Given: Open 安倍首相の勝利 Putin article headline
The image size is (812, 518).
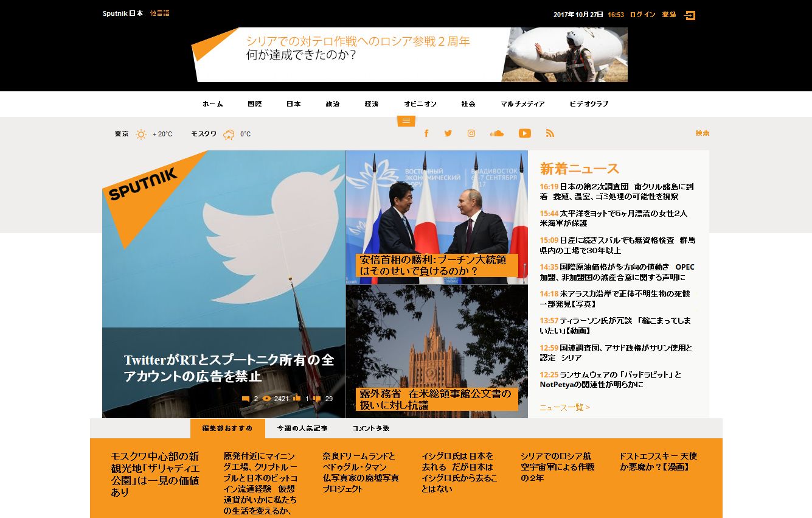Looking at the screenshot, I should click(437, 265).
